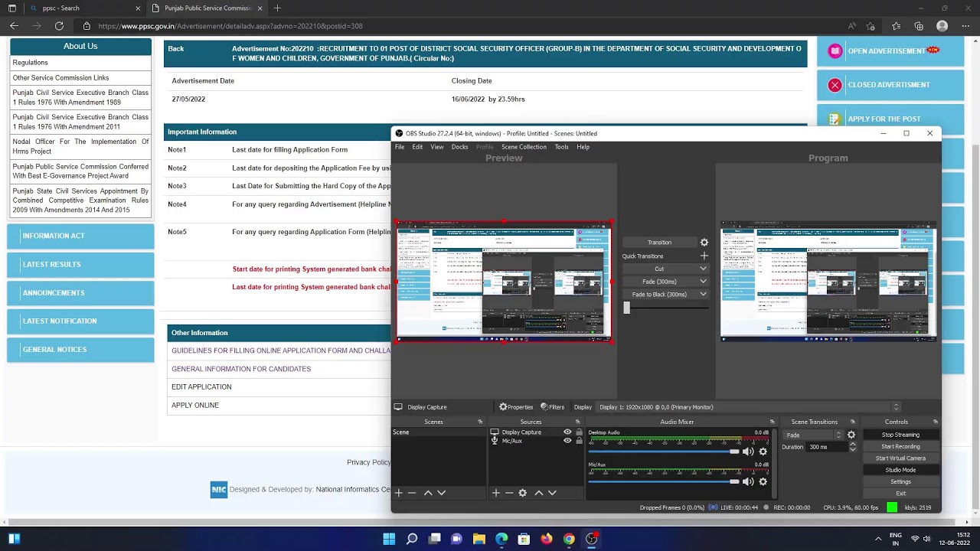The width and height of the screenshot is (980, 551).
Task: Reload the PPSC page in the browser
Action: pyautogui.click(x=59, y=26)
